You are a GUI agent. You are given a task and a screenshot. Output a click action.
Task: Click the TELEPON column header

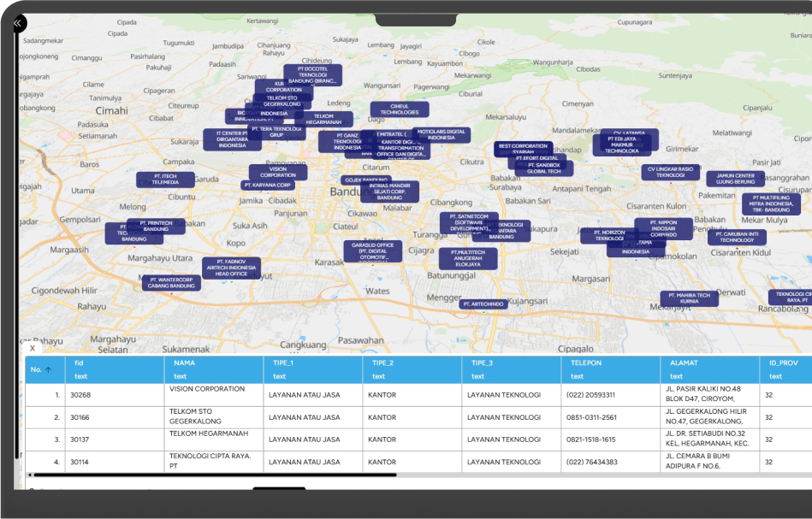(587, 363)
